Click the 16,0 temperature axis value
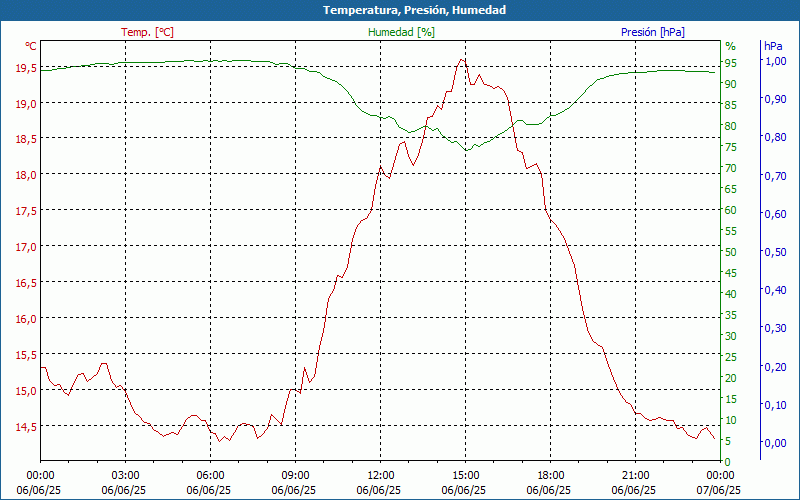Screen dimensions: 800x500 coord(28,319)
